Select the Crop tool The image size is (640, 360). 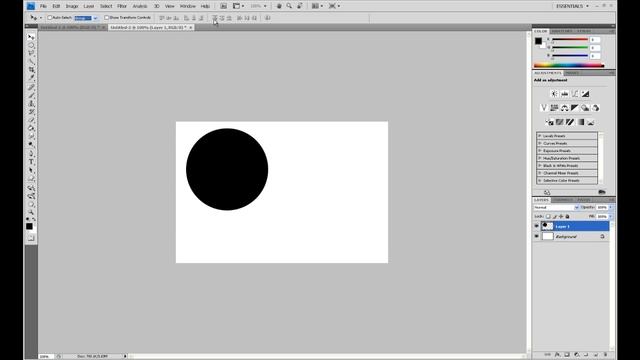click(31, 70)
